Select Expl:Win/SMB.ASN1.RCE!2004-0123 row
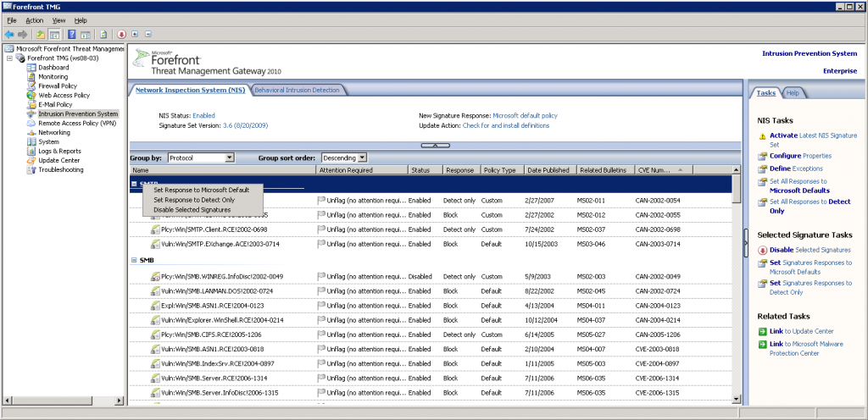This screenshot has width=868, height=420. 430,305
